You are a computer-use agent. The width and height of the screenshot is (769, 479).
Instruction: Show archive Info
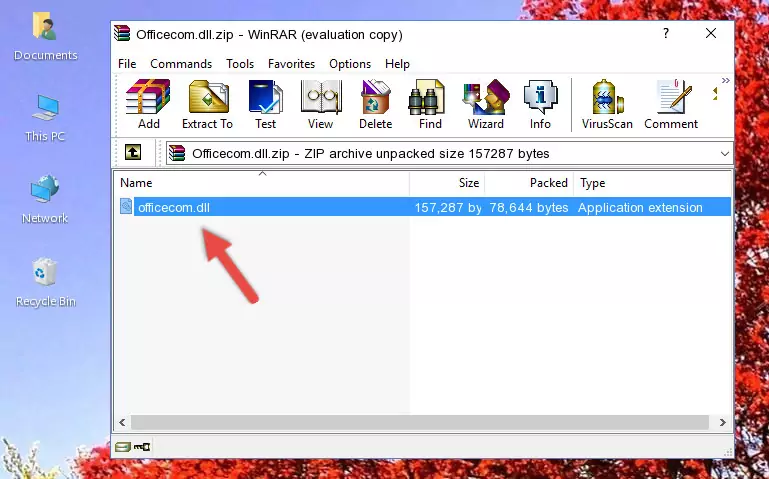point(540,104)
